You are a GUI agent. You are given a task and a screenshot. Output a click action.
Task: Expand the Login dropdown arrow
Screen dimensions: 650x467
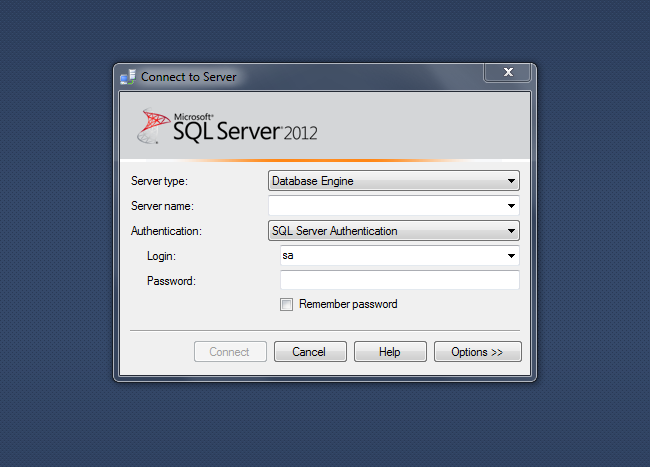[x=511, y=256]
